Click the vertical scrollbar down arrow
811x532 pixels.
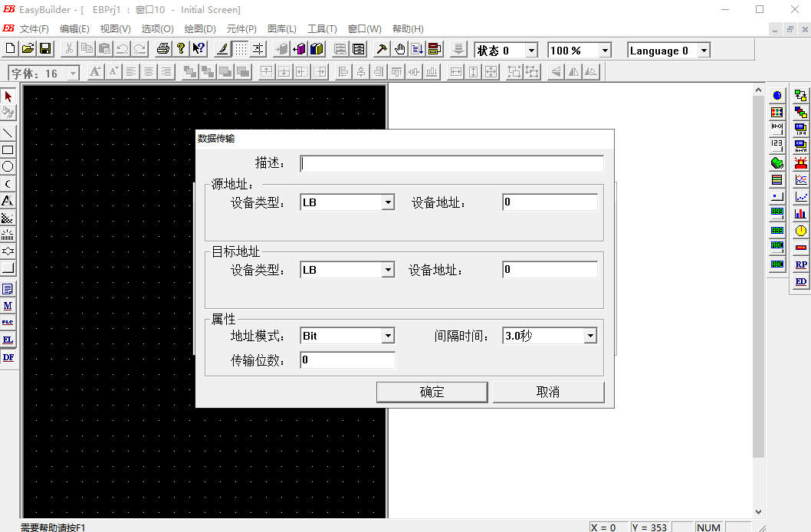(x=758, y=512)
